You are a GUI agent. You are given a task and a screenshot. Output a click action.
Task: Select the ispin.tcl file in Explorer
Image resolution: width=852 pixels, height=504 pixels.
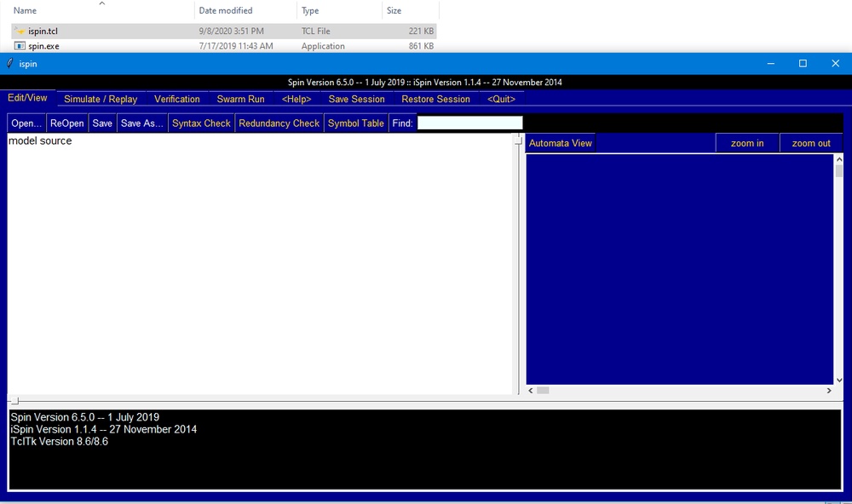(223, 31)
